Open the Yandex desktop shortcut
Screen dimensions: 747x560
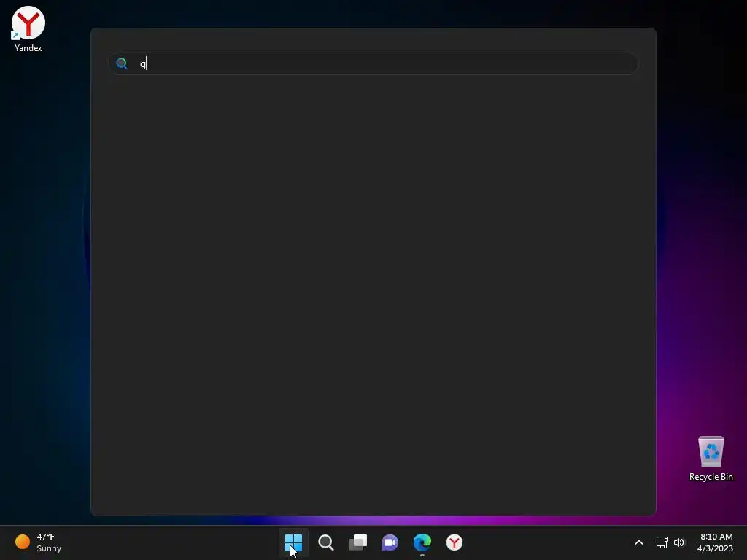coord(28,29)
